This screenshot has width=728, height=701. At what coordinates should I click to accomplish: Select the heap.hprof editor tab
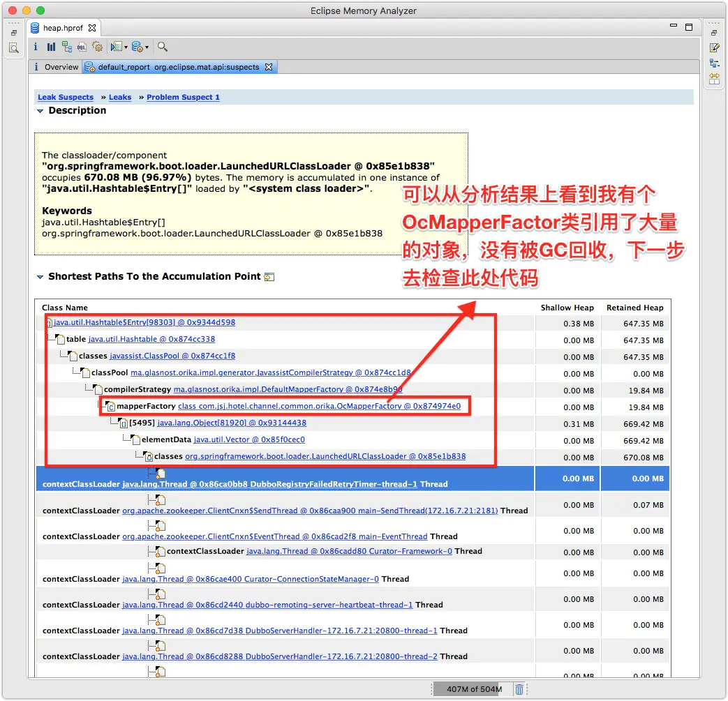pos(63,28)
